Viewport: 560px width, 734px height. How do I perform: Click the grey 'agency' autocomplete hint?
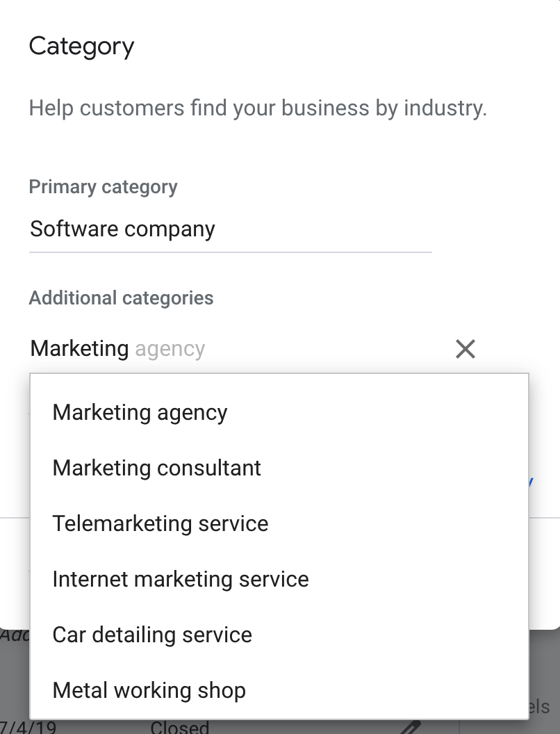tap(170, 348)
